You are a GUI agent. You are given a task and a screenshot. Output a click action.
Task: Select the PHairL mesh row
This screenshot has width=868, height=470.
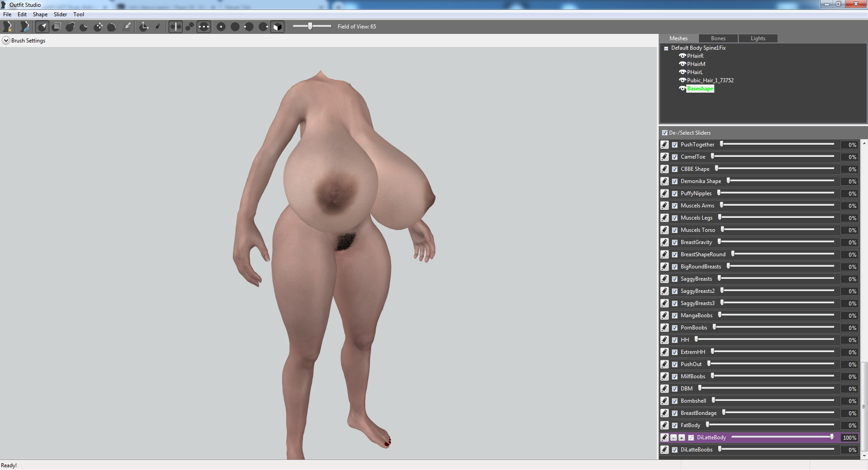(x=695, y=72)
